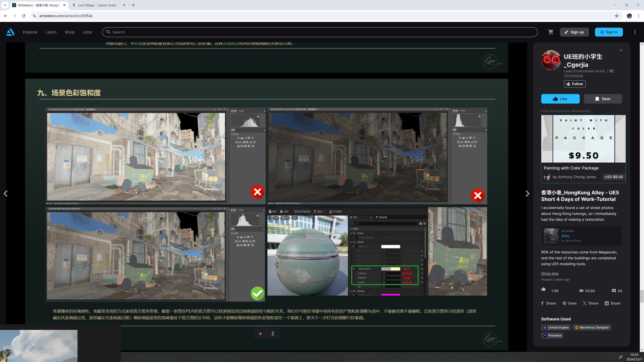
Task: Open a new browser tab
Action: (133, 5)
